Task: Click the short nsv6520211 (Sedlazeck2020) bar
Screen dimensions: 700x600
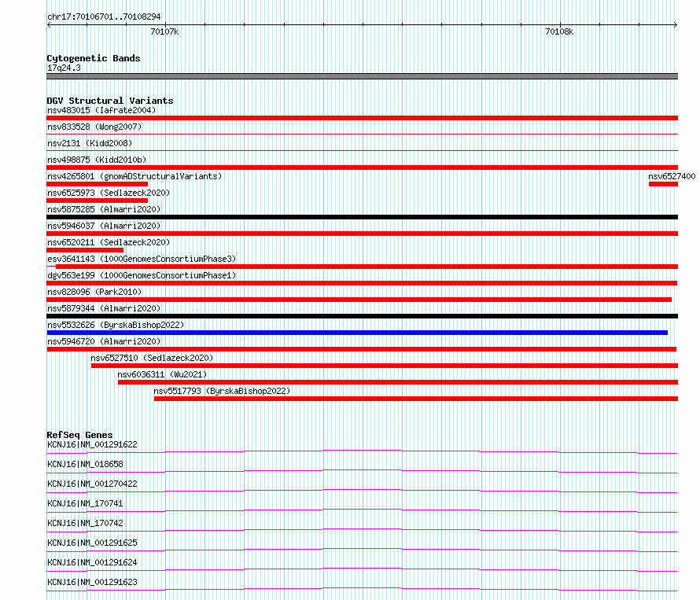Action: pyautogui.click(x=85, y=250)
